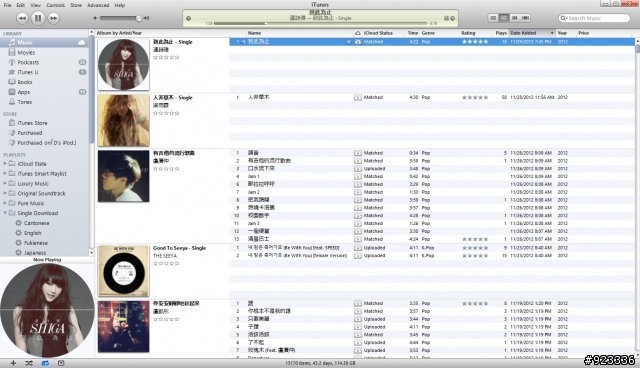Click the playback progress bar in display

coord(320,23)
